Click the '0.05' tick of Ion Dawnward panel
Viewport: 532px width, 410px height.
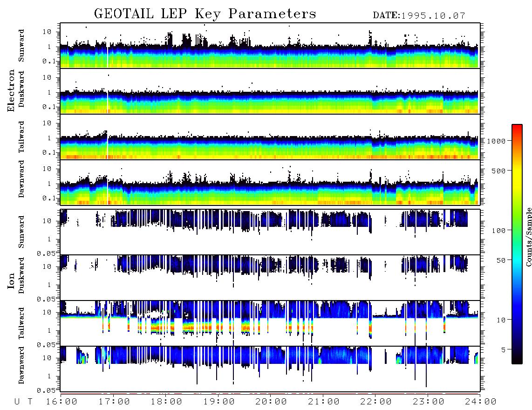(46, 390)
